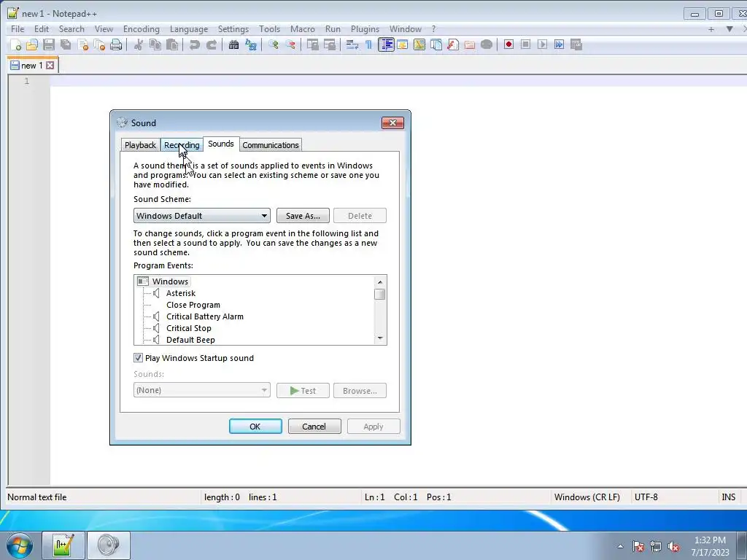Toggle synchronize horizontal scrolling icon
The image size is (747, 560).
(x=330, y=44)
